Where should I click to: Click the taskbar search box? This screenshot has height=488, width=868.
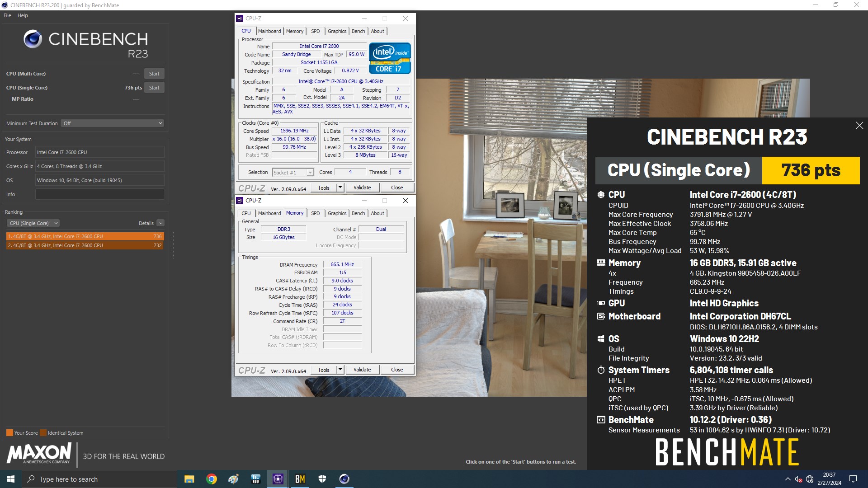coord(99,479)
